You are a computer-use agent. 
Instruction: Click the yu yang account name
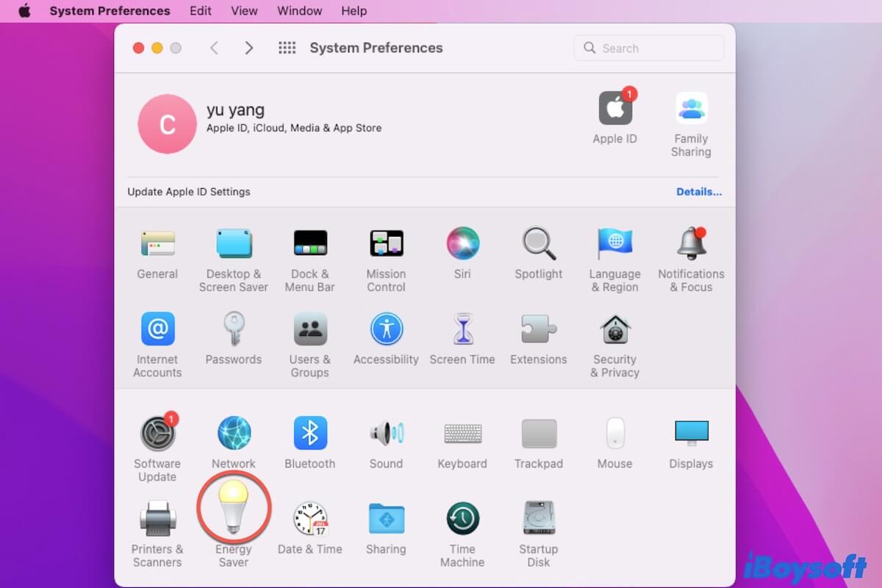tap(235, 110)
